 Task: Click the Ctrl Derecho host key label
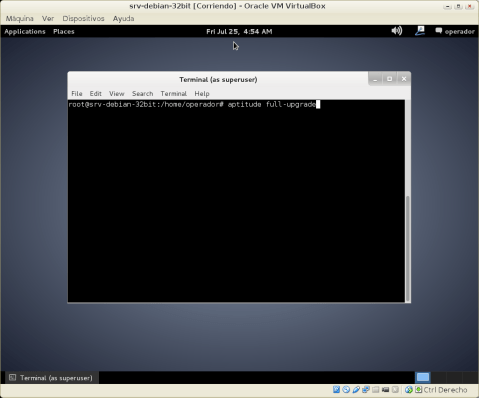pos(445,390)
